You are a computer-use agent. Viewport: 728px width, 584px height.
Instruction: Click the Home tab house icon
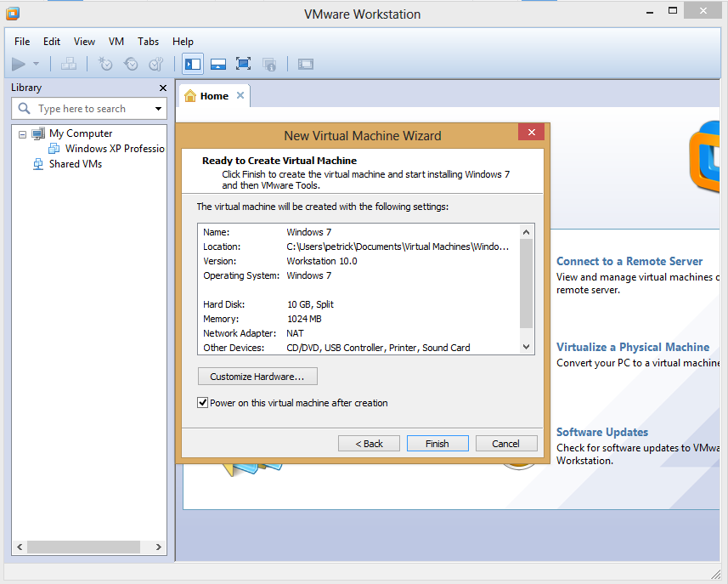click(x=190, y=96)
